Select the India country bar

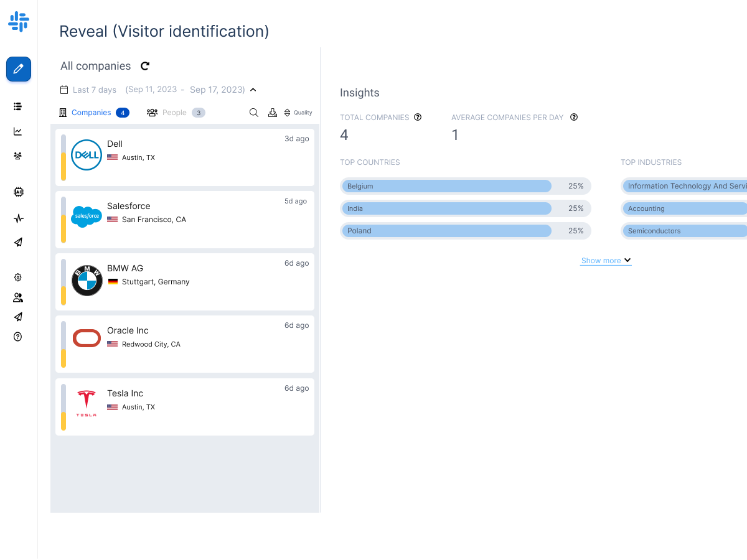click(x=466, y=208)
